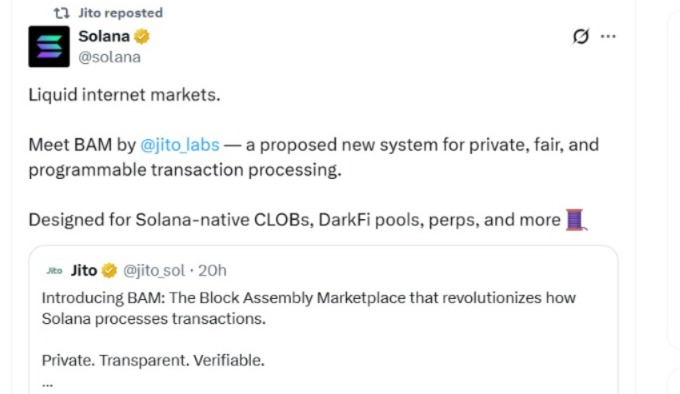Click the Jito verified gold badge

(109, 270)
